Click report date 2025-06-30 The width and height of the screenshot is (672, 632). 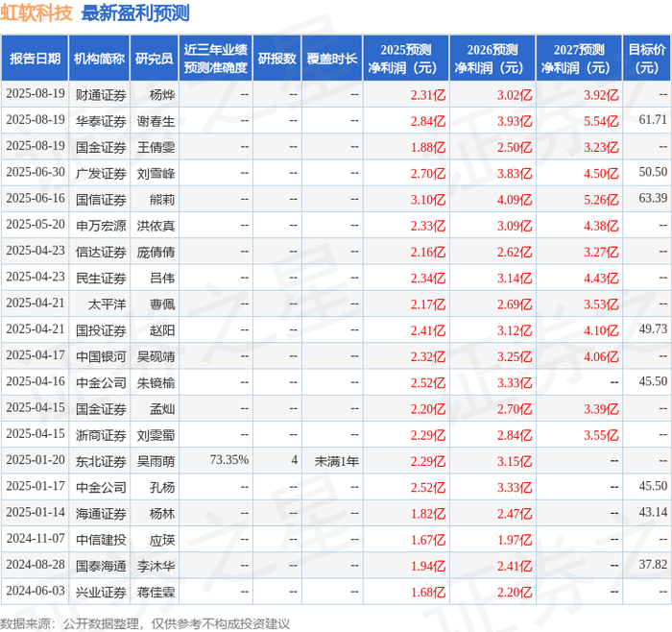pyautogui.click(x=36, y=172)
